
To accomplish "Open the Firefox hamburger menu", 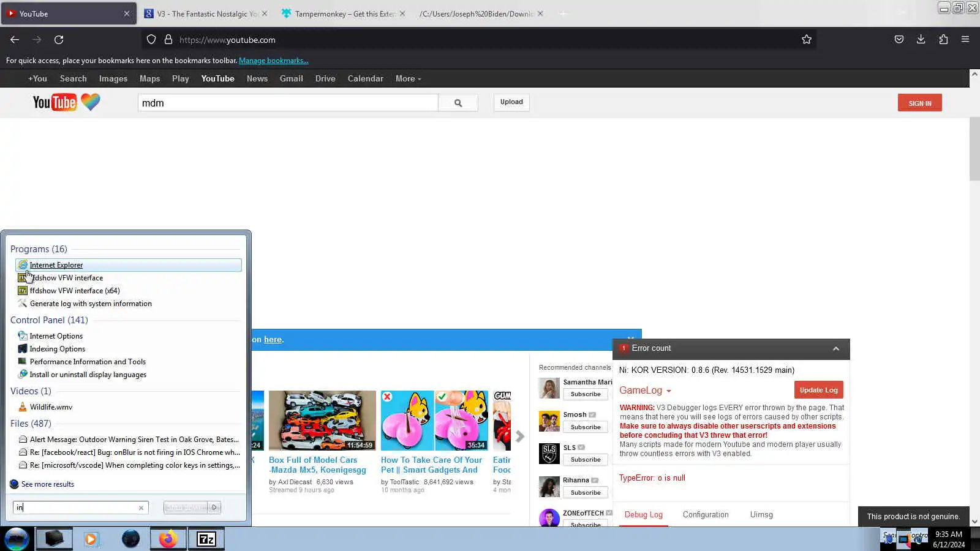I will [x=965, y=40].
